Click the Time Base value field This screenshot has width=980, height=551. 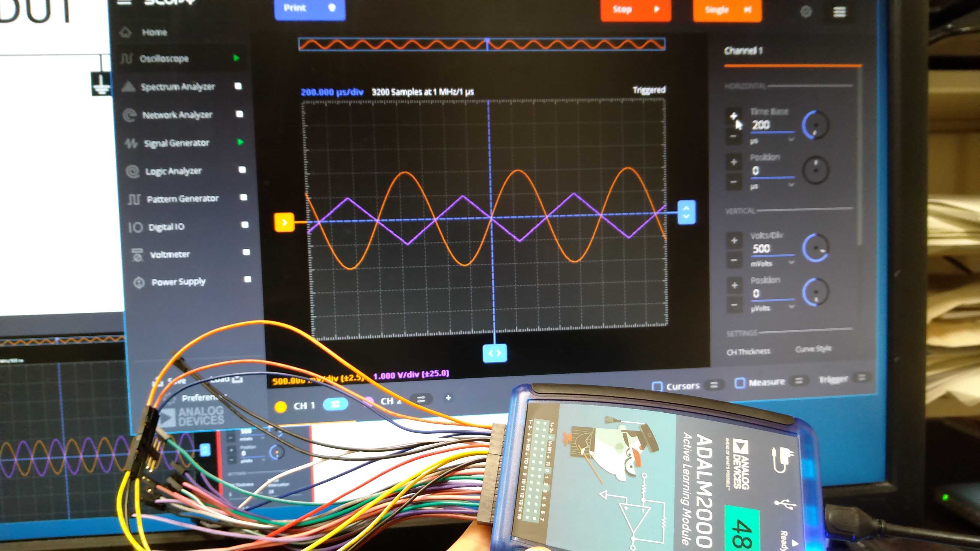pyautogui.click(x=772, y=125)
